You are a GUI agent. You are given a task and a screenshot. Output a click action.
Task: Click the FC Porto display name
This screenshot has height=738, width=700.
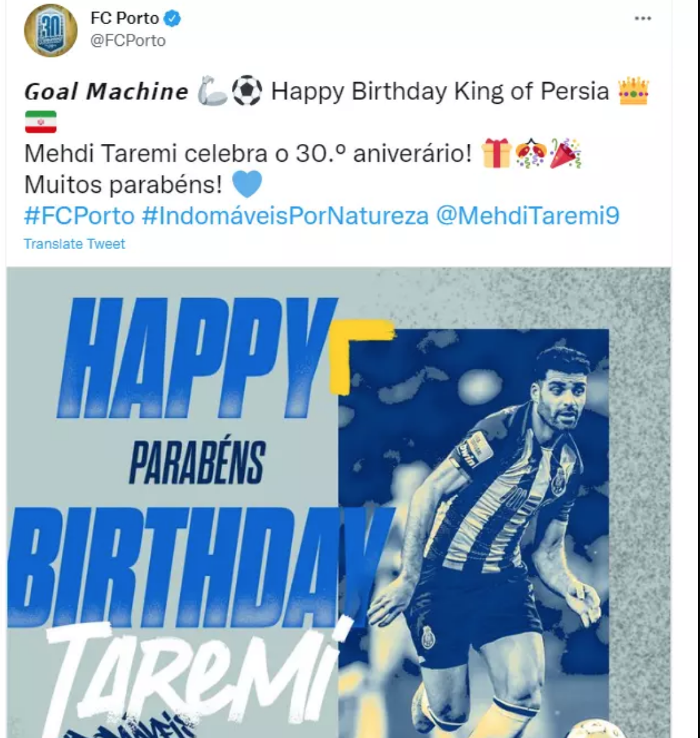point(124,18)
